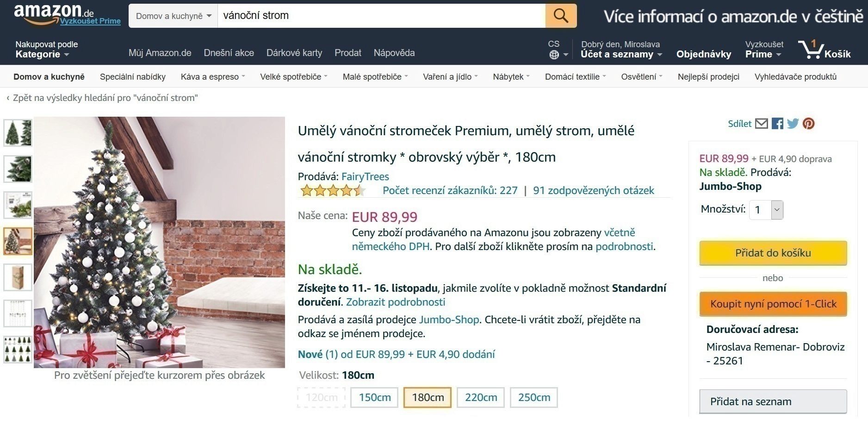Image resolution: width=868 pixels, height=426 pixels.
Task: Share the product on Facebook
Action: point(778,124)
